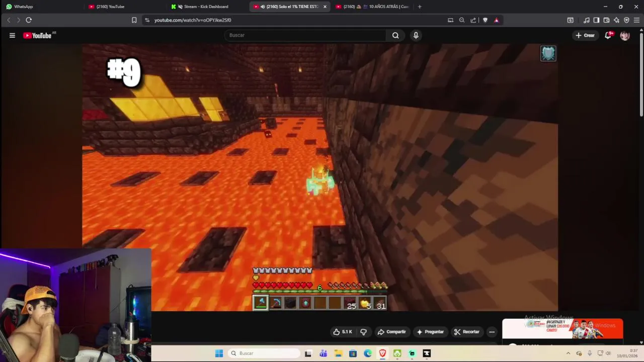
Task: Click the video player to pause
Action: tap(320, 177)
